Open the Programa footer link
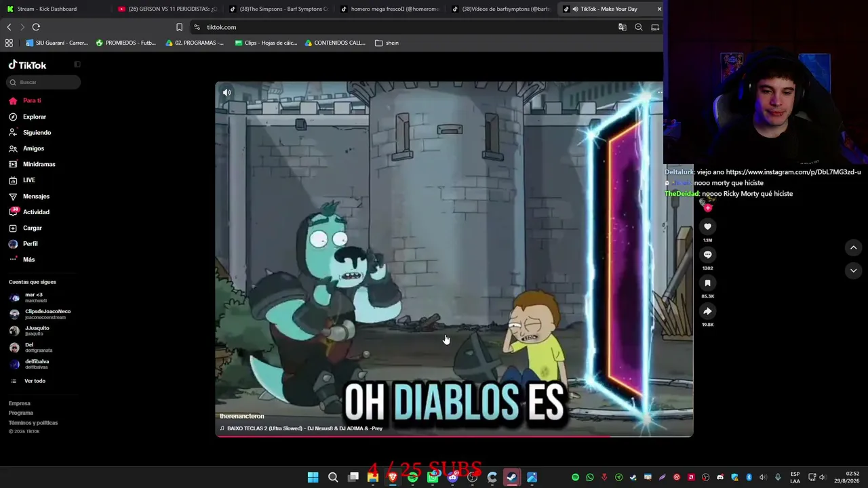 click(21, 413)
